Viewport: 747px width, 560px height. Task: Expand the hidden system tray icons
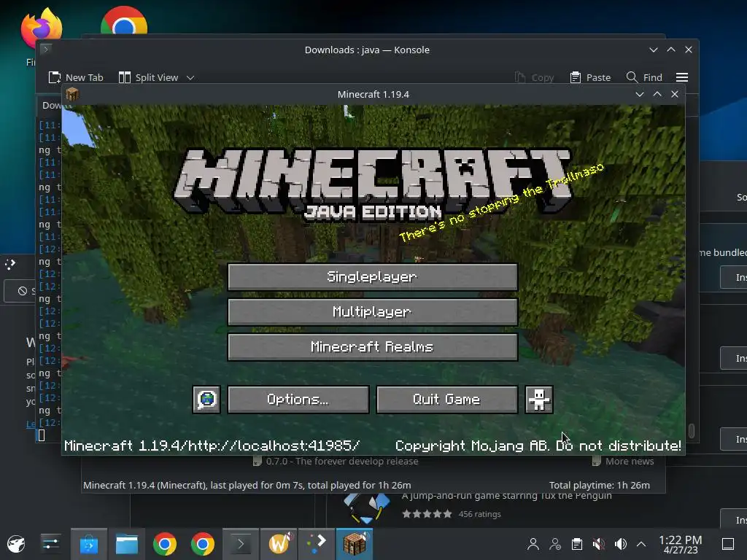[641, 544]
